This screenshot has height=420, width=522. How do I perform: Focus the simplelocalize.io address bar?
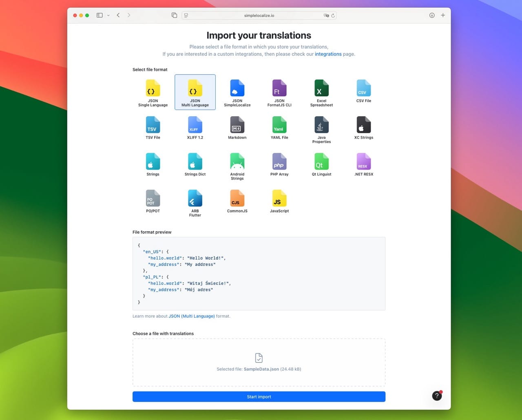click(x=259, y=15)
